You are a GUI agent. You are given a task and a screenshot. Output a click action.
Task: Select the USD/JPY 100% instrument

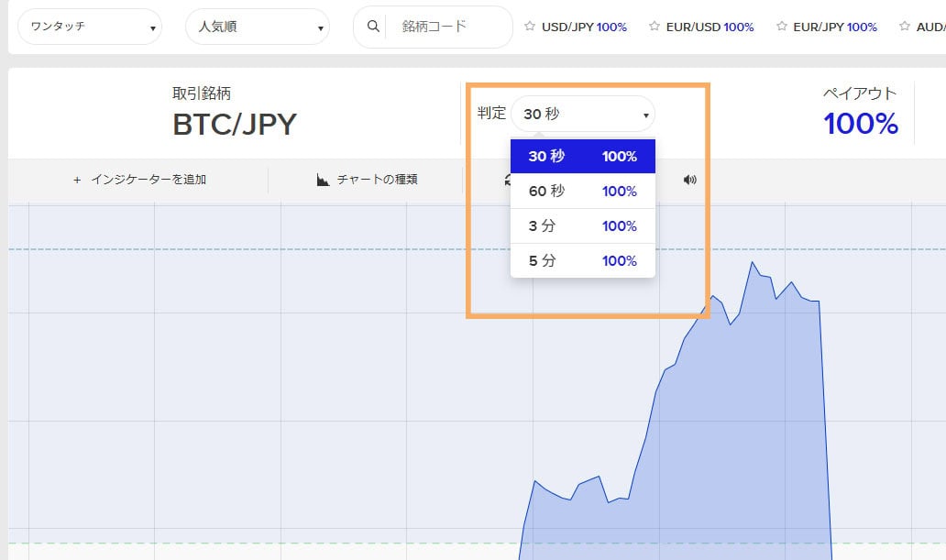[x=584, y=27]
